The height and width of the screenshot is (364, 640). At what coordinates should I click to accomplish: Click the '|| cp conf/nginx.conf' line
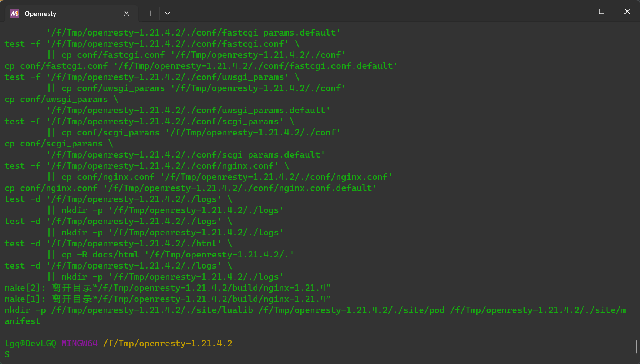[x=220, y=177]
